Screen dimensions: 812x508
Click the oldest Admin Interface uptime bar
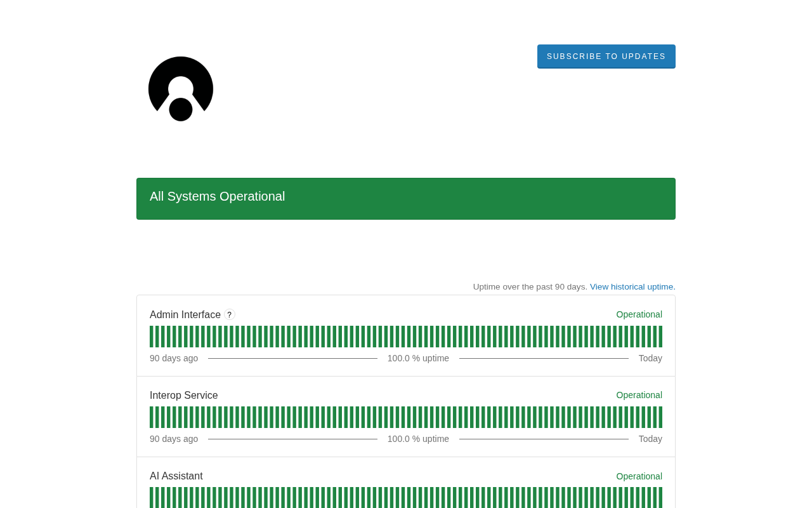tap(152, 337)
